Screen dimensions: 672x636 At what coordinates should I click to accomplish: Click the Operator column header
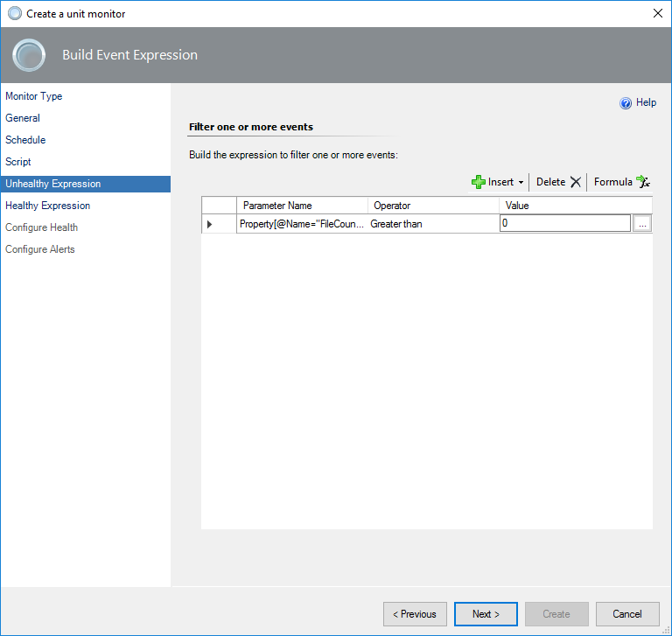[433, 206]
